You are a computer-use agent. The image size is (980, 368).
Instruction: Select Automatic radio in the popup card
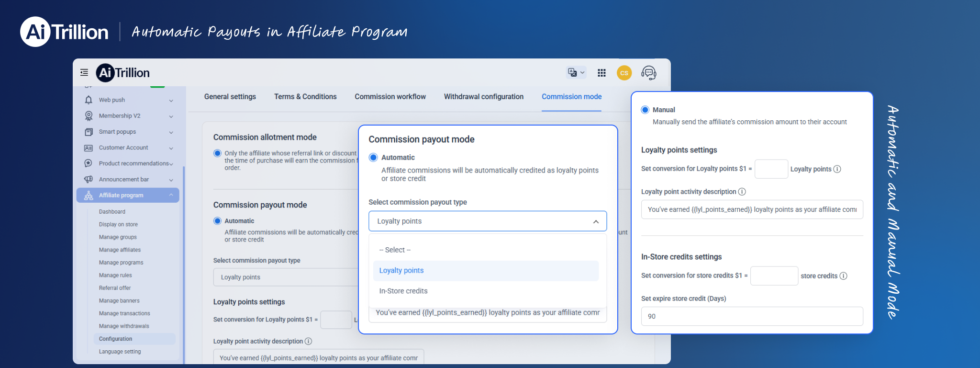click(x=373, y=157)
